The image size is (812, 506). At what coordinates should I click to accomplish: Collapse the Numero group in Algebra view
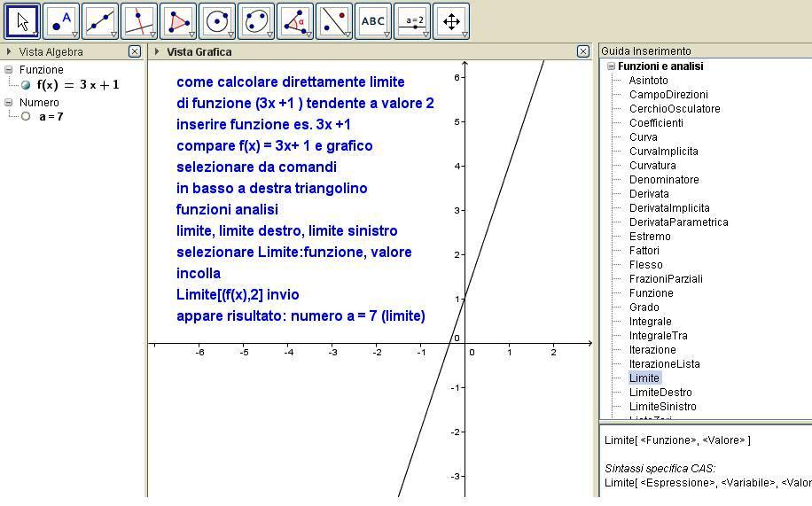pos(8,102)
